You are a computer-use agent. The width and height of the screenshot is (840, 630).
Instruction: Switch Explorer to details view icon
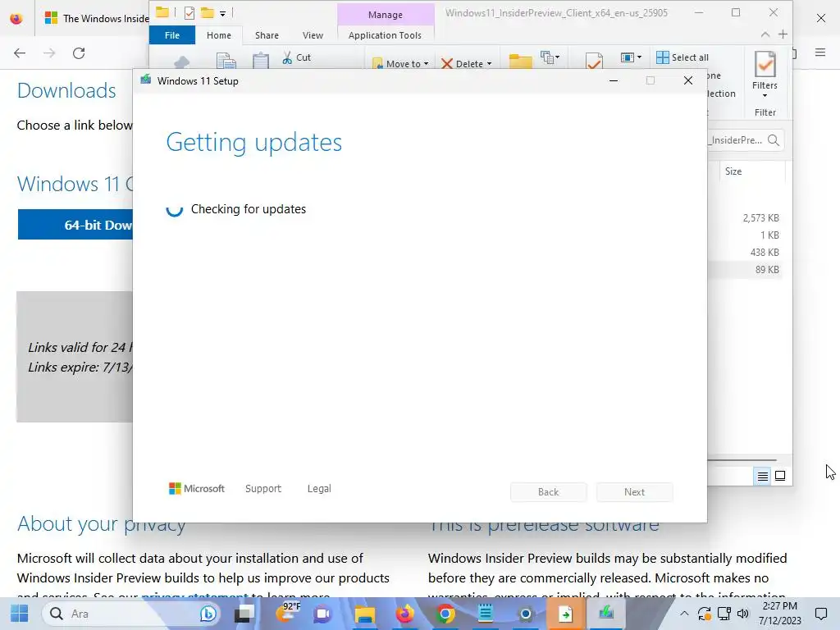pos(763,476)
